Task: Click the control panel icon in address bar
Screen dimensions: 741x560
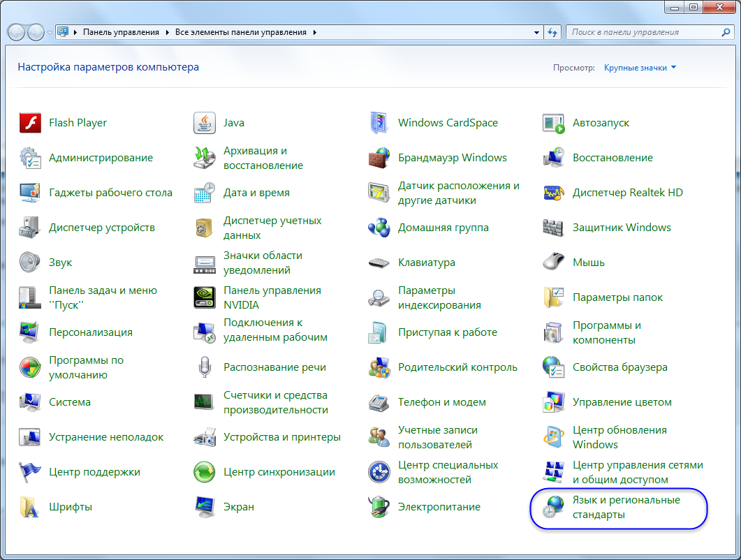Action: tap(63, 32)
